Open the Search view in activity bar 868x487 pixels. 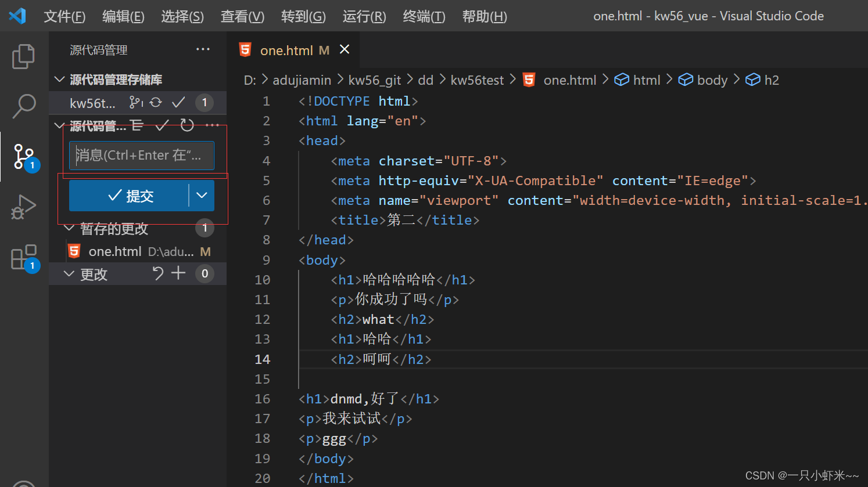coord(23,106)
